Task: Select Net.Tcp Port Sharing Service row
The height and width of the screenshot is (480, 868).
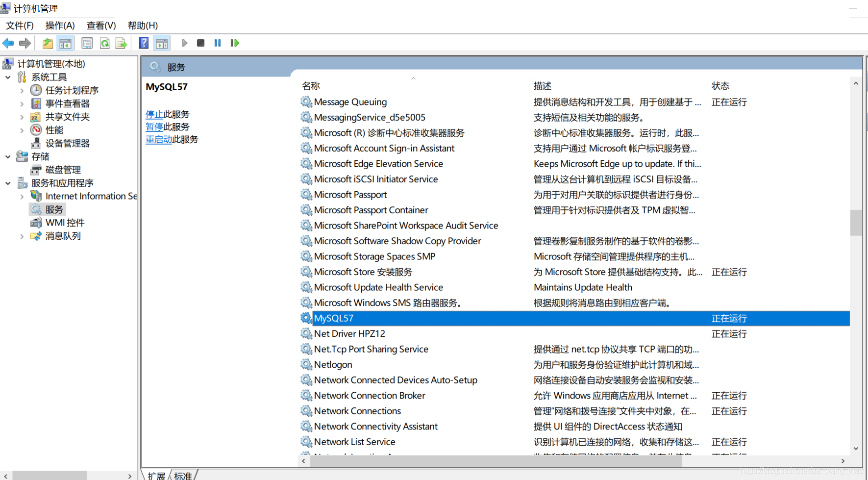Action: [x=574, y=349]
